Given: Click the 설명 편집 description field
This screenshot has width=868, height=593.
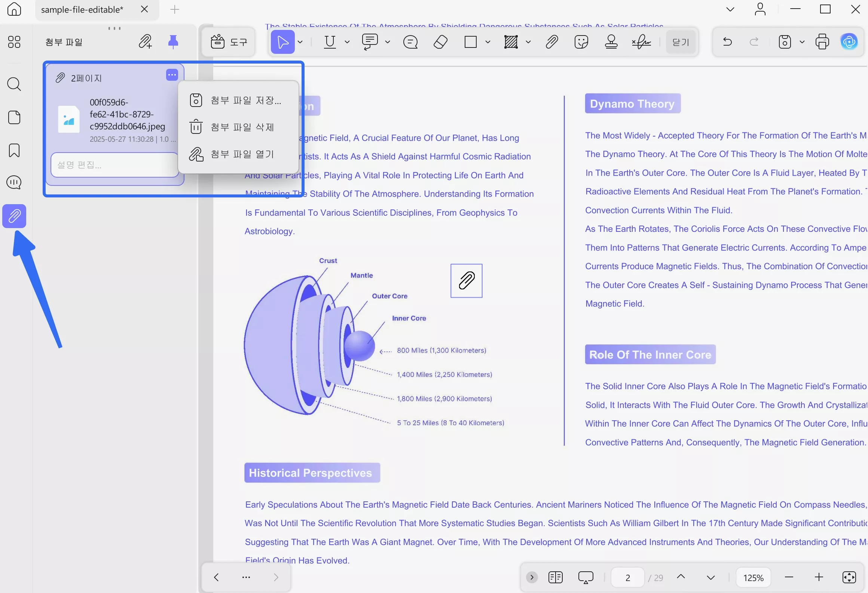Looking at the screenshot, I should 114,165.
